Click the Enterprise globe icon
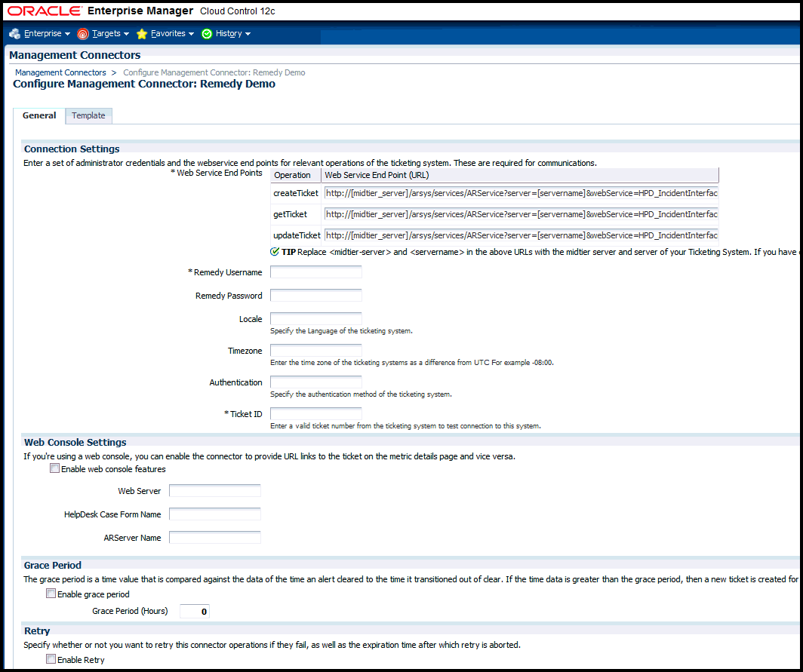The image size is (803, 672). pyautogui.click(x=14, y=33)
